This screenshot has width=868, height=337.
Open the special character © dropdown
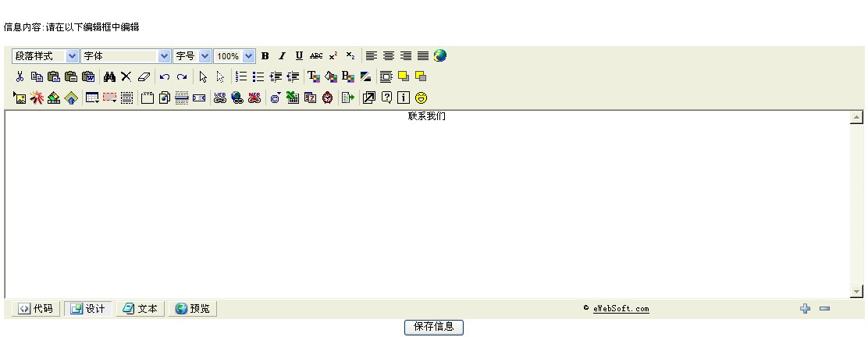275,98
